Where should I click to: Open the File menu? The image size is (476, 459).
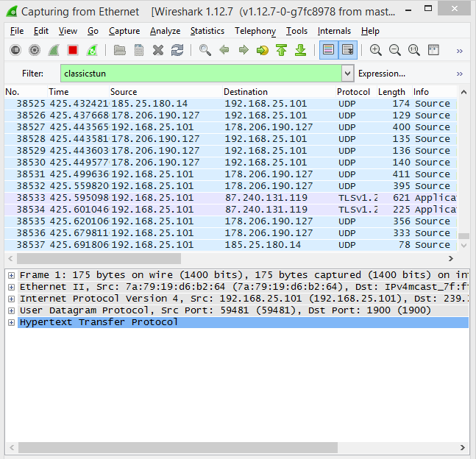[17, 31]
